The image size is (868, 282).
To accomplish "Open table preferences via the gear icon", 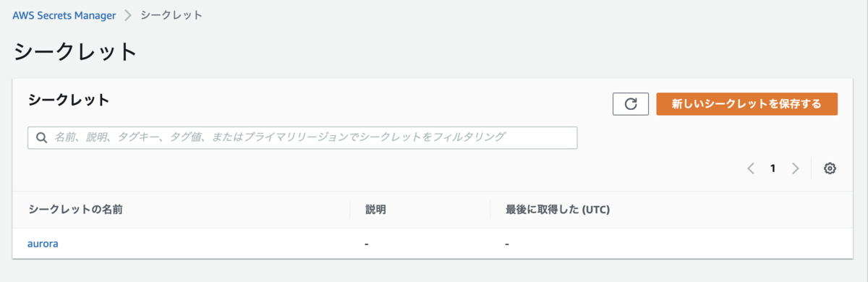I will pos(830,168).
